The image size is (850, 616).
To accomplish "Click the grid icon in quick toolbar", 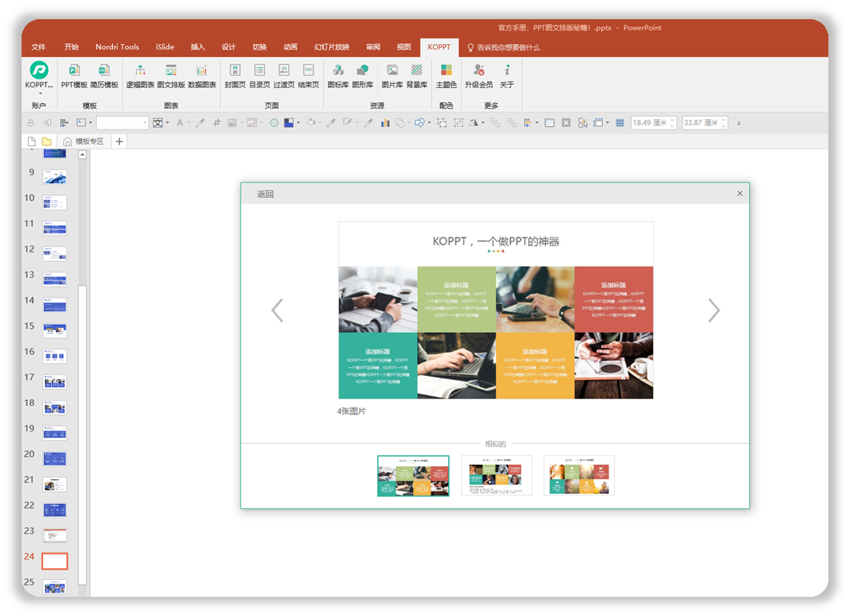I will (x=619, y=123).
